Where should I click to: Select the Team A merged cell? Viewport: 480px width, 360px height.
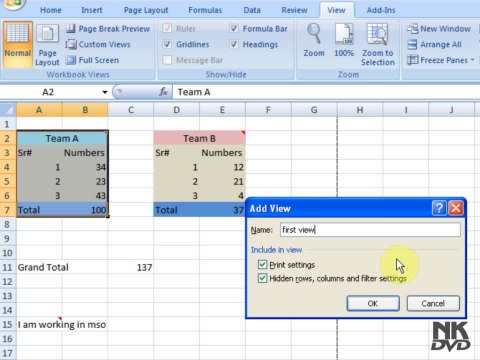click(x=62, y=138)
